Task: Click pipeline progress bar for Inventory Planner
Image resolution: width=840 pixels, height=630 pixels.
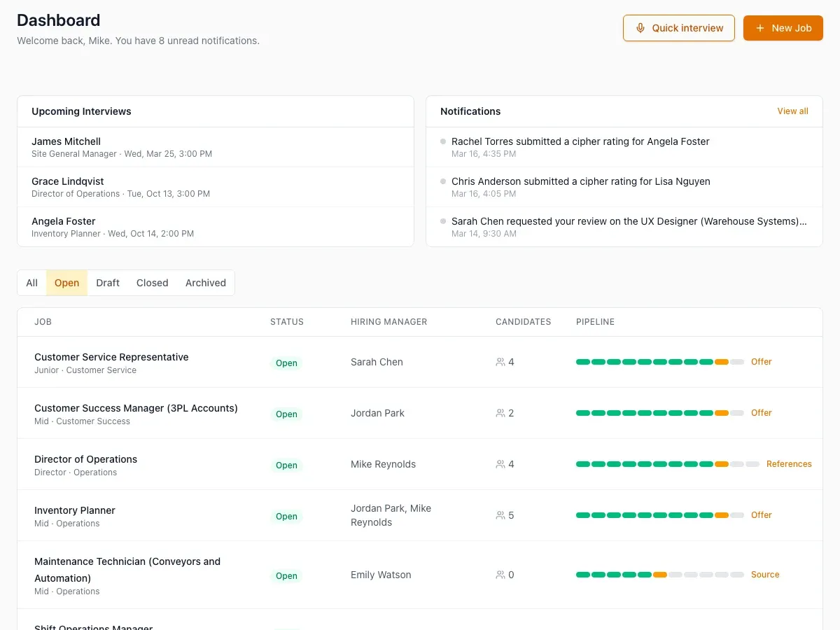Action: pyautogui.click(x=660, y=515)
